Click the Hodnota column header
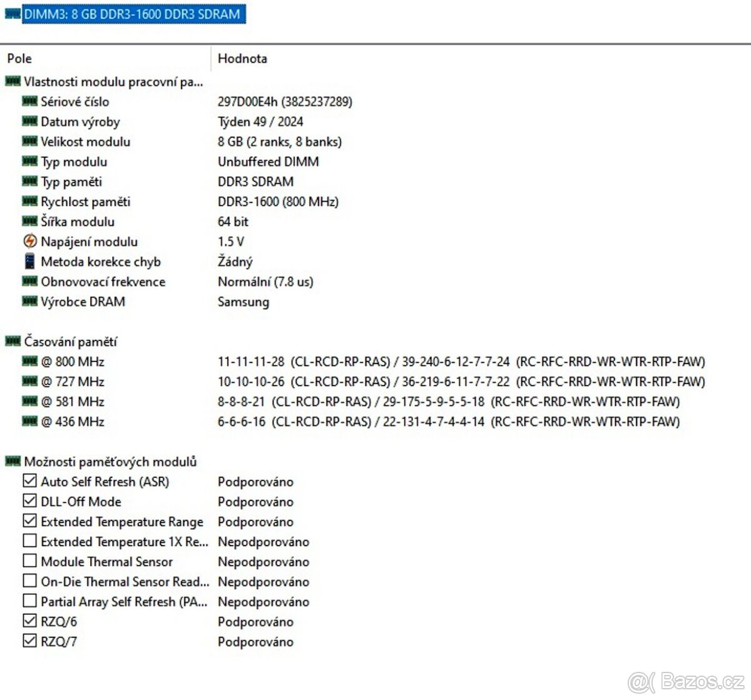 [242, 58]
